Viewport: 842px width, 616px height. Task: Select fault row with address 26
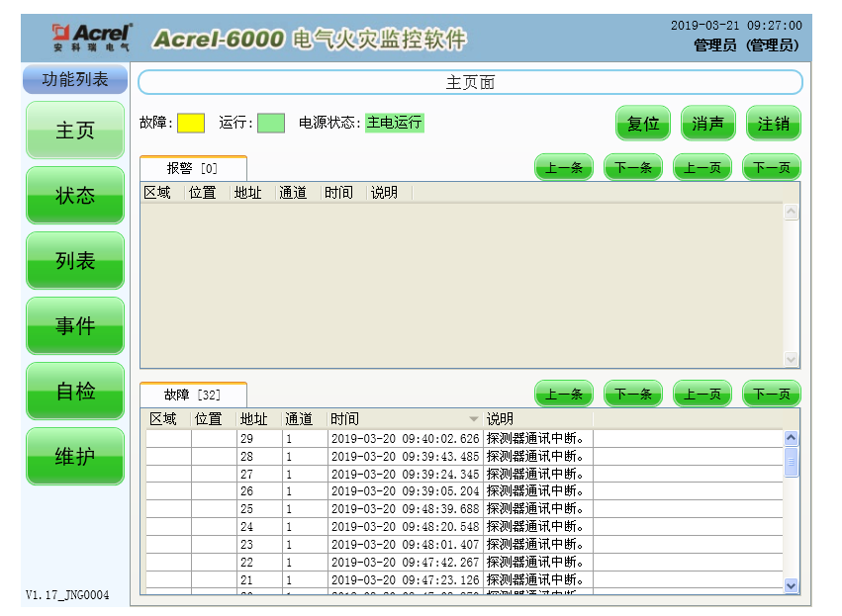click(x=464, y=491)
